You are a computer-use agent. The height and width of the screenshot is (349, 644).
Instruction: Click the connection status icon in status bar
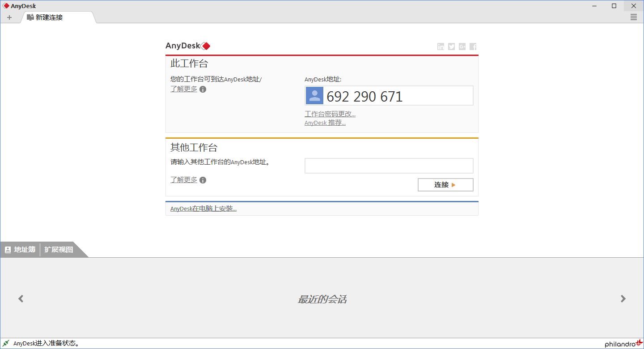click(6, 343)
